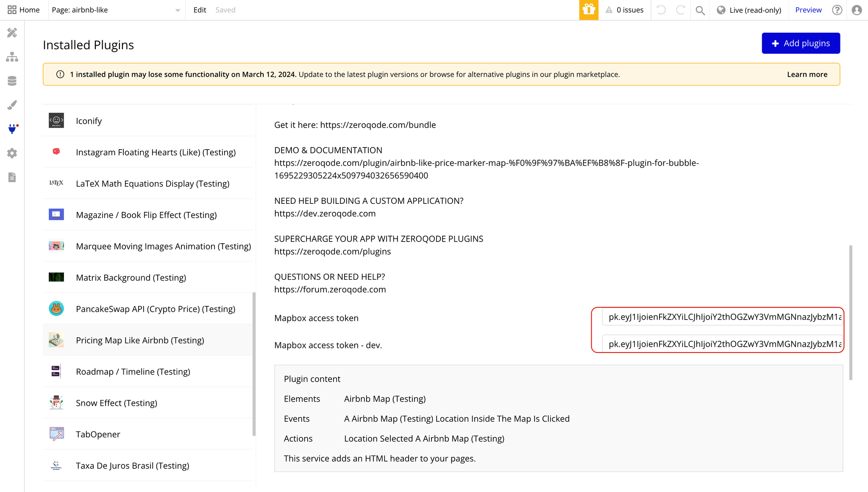The width and height of the screenshot is (868, 492).
Task: Open the Design tab icon in sidebar
Action: click(x=12, y=33)
